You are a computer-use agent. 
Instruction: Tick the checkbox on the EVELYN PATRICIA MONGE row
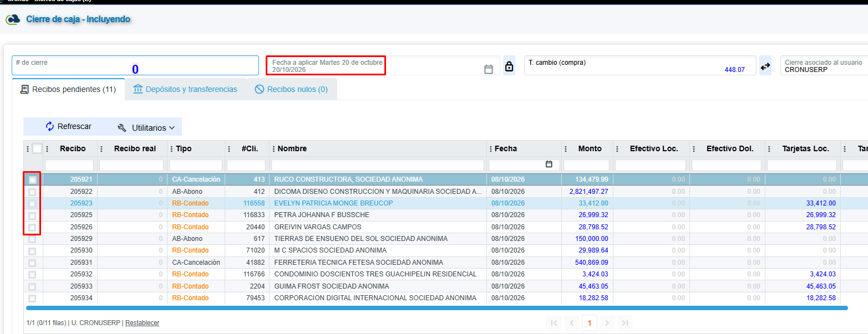pos(32,203)
